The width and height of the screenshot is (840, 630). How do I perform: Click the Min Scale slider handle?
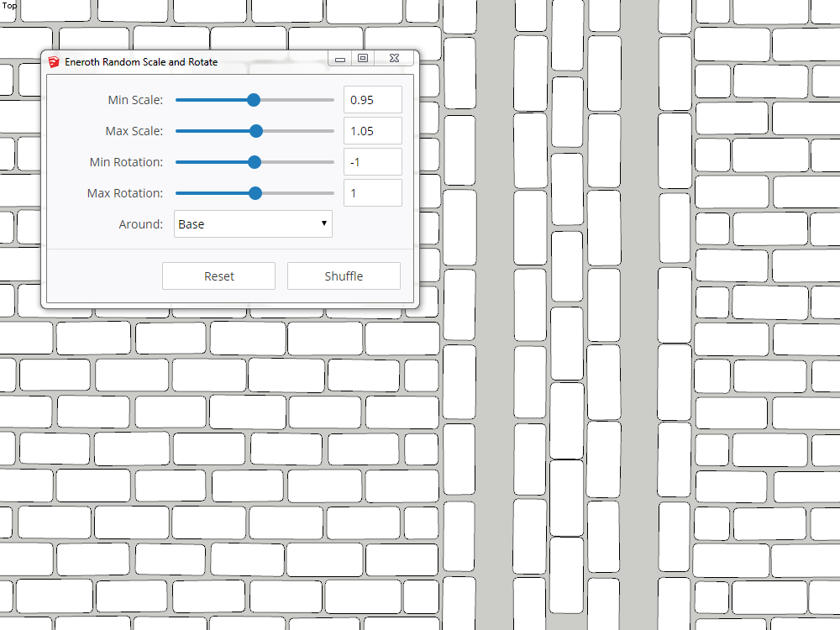(x=254, y=100)
